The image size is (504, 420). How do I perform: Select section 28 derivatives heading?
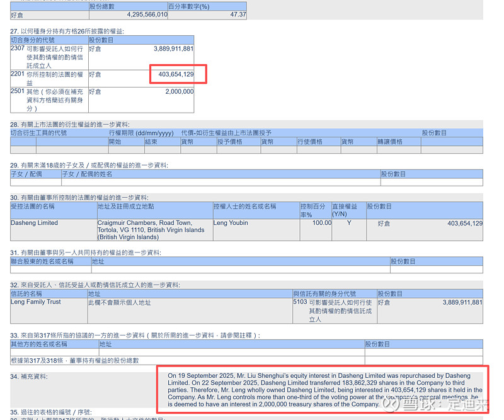(x=70, y=125)
